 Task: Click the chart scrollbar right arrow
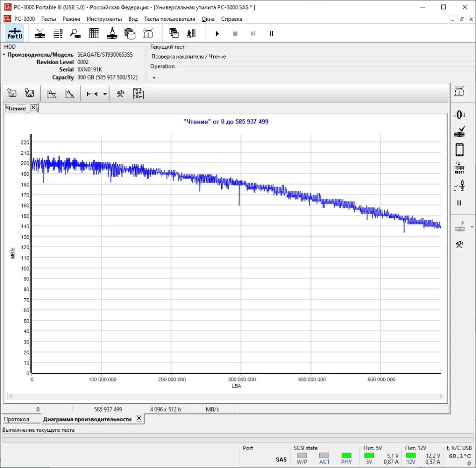(x=441, y=396)
